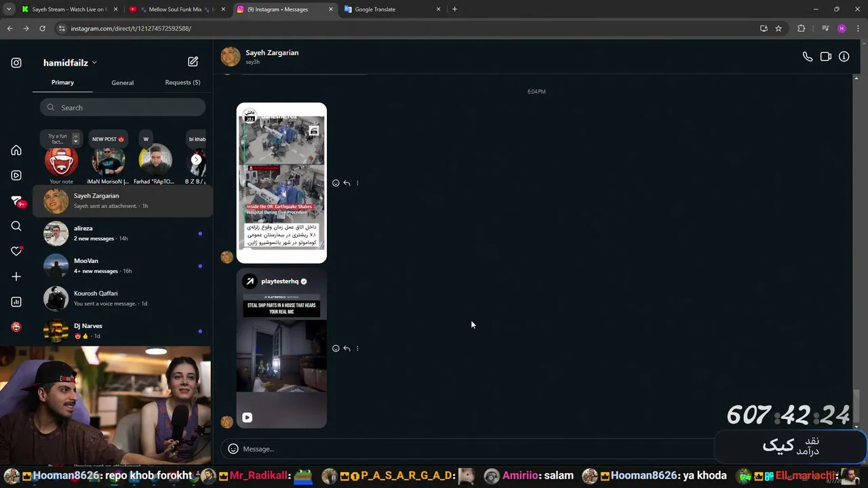Open Messages icon in the sidebar
This screenshot has height=488, width=868.
pyautogui.click(x=16, y=201)
